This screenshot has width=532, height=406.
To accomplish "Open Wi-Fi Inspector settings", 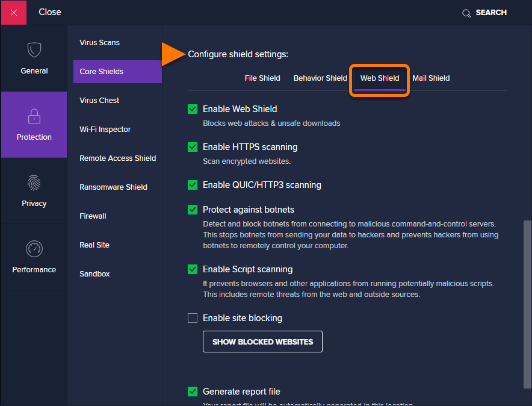I will [105, 130].
